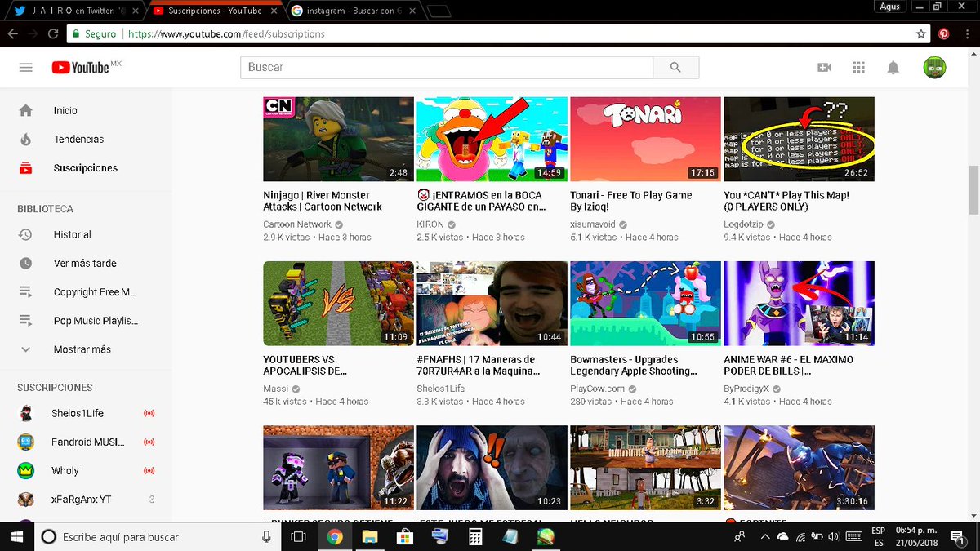This screenshot has width=980, height=551.
Task: Open Bowmasters Upgrades video title
Action: point(634,365)
